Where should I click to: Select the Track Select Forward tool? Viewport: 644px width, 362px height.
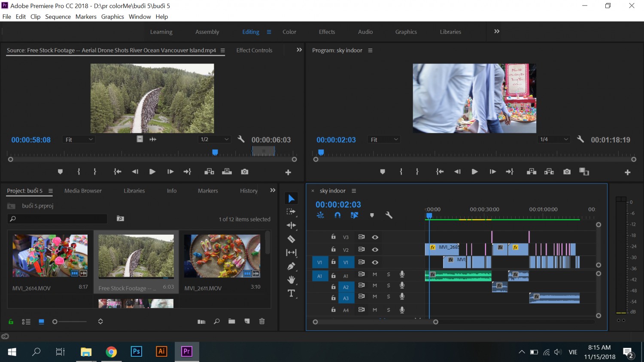tap(291, 211)
